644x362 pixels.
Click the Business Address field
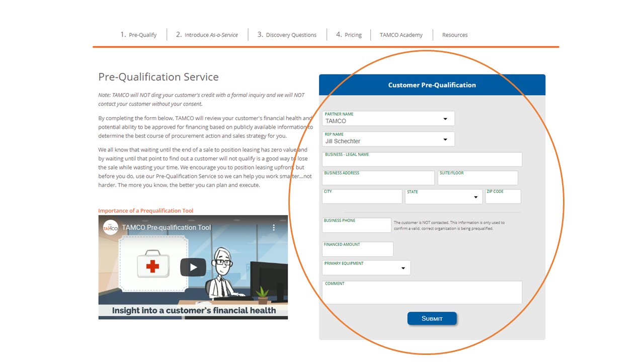378,178
